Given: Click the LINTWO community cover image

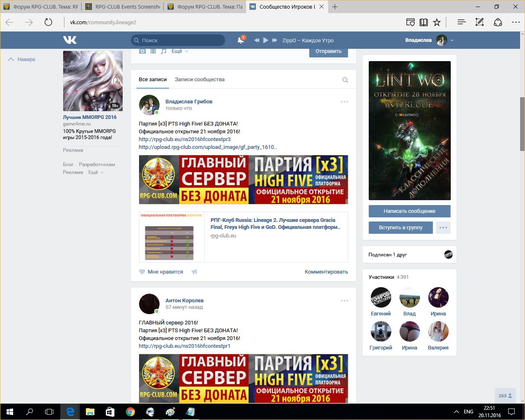Looking at the screenshot, I should pos(409,130).
